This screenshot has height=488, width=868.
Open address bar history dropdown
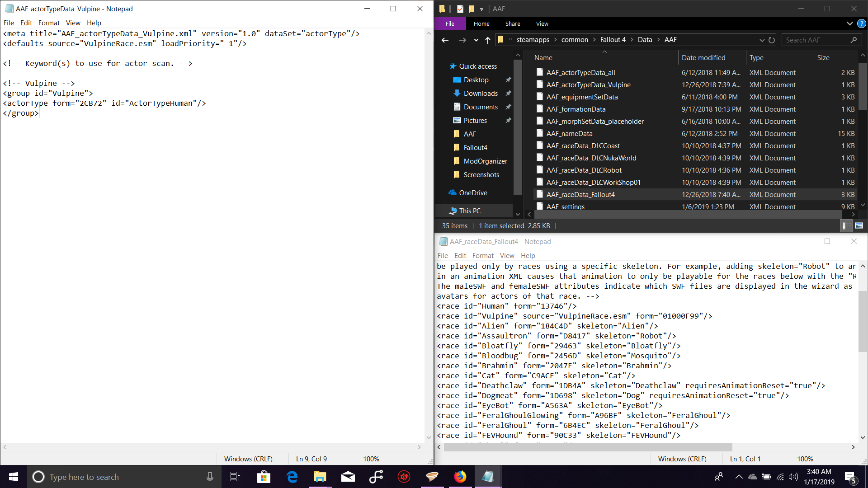pos(762,40)
